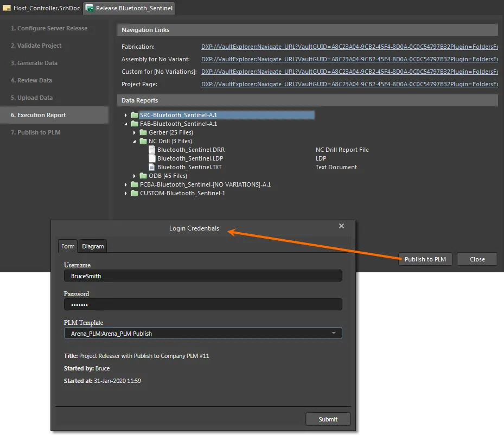The height and width of the screenshot is (435, 504).
Task: Open the Custom for [No Variations] link
Action: tap(349, 72)
